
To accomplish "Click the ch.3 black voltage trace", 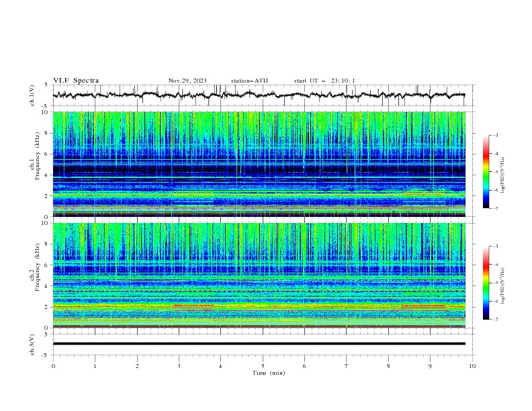I will coord(259,344).
